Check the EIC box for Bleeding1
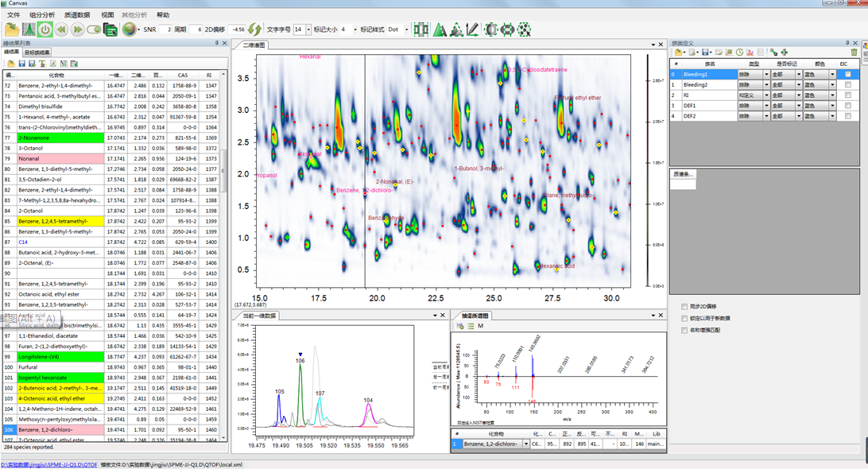 (847, 75)
